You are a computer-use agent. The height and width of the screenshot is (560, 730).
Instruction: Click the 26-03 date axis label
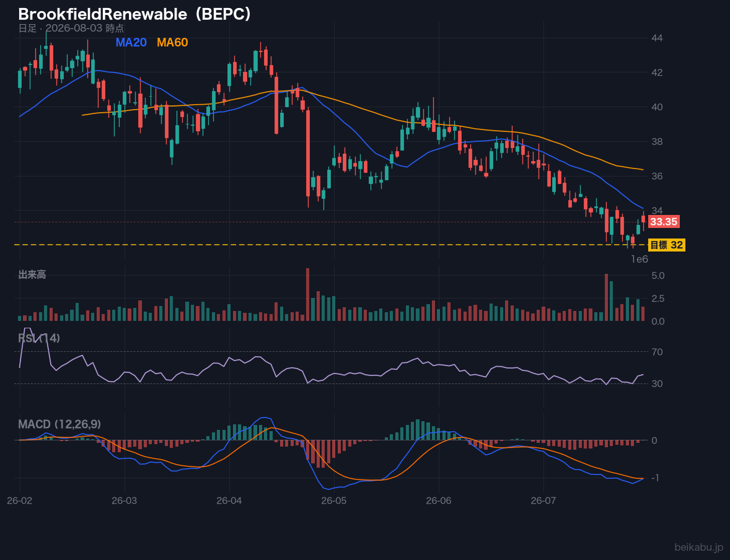click(125, 501)
